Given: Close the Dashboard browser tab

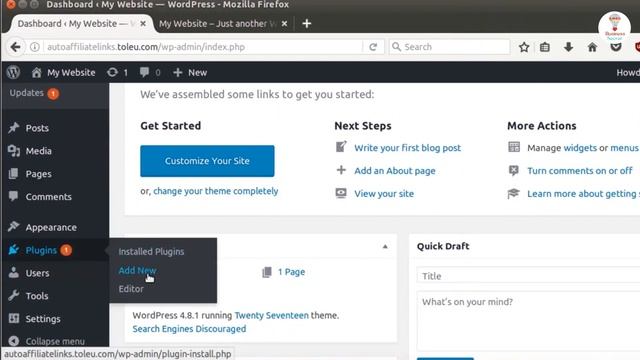Looking at the screenshot, I should (x=143, y=24).
